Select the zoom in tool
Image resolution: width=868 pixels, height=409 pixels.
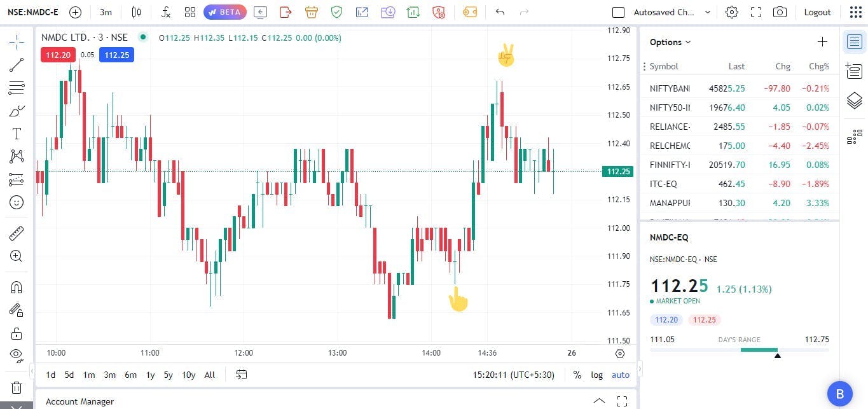click(x=17, y=256)
